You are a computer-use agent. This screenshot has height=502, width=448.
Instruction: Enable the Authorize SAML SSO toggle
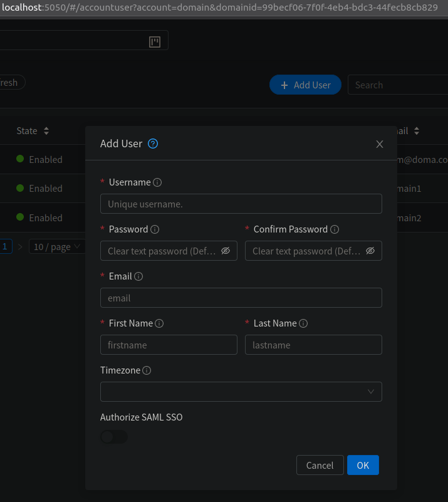tap(113, 437)
